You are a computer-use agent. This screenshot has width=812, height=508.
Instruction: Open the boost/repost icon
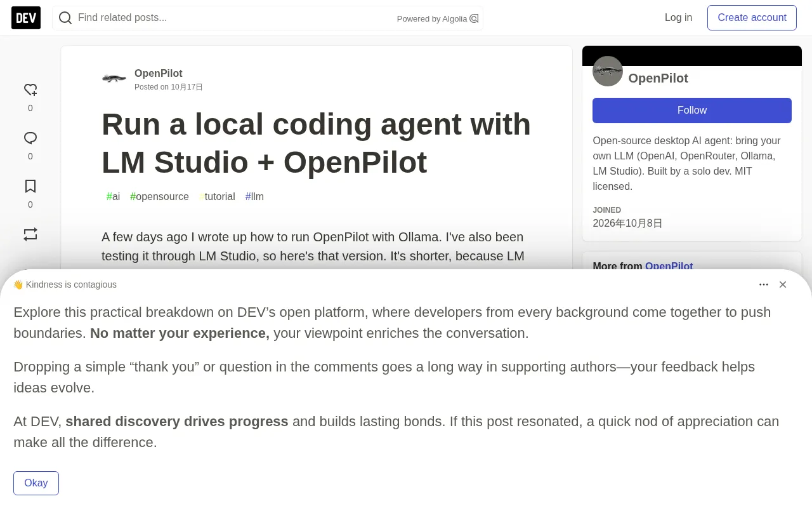coord(30,234)
